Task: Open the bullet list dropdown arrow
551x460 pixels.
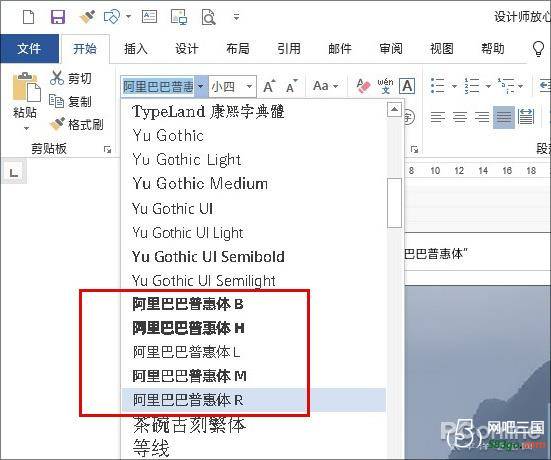Action: [454, 86]
